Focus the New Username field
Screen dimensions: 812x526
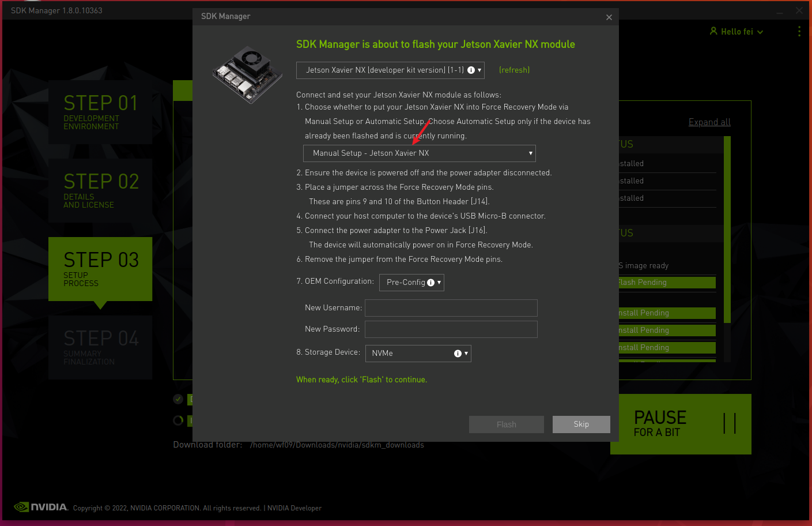click(451, 308)
